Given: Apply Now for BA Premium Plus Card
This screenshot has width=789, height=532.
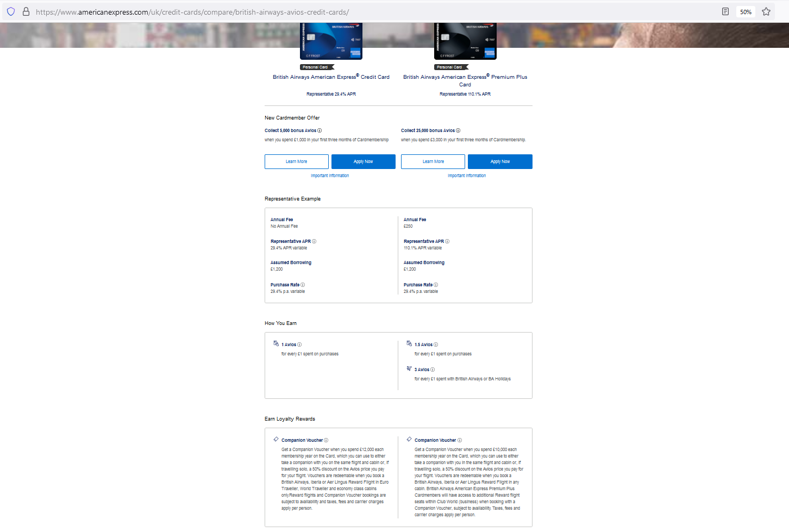Looking at the screenshot, I should pyautogui.click(x=500, y=161).
